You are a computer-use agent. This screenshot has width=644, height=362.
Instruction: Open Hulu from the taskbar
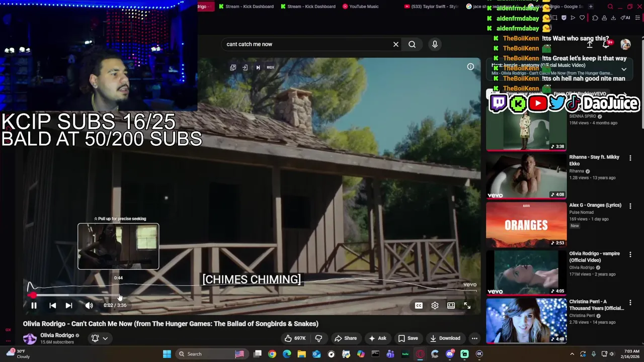coord(406,354)
